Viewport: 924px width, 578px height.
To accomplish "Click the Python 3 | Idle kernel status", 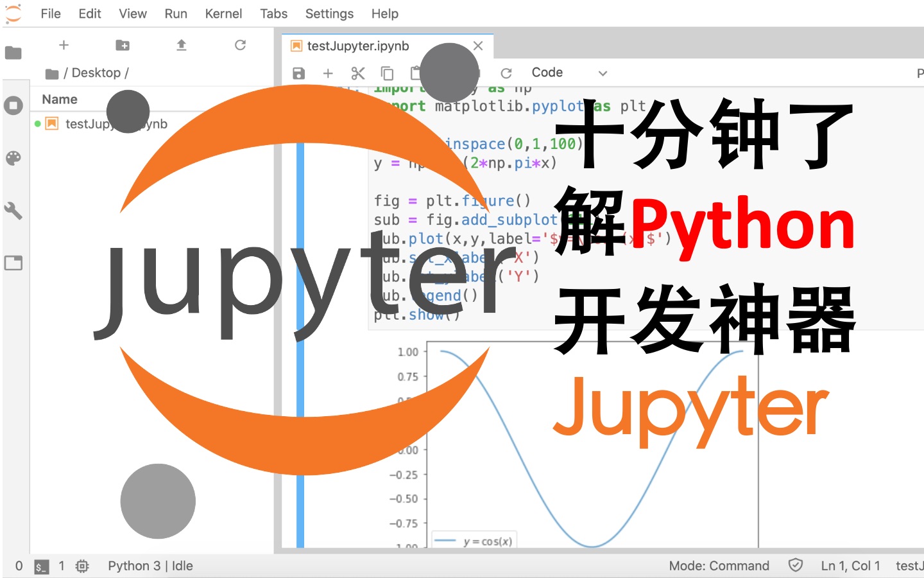I will click(x=150, y=566).
